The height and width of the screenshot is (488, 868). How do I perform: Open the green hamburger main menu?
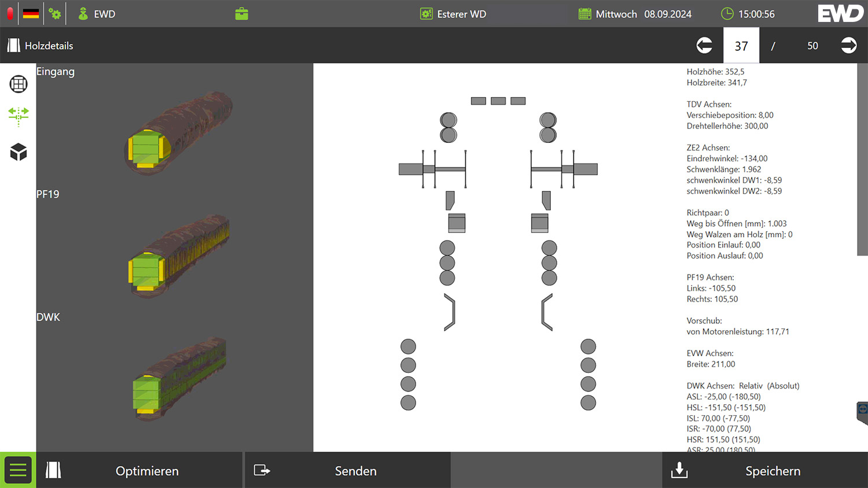pos(18,470)
